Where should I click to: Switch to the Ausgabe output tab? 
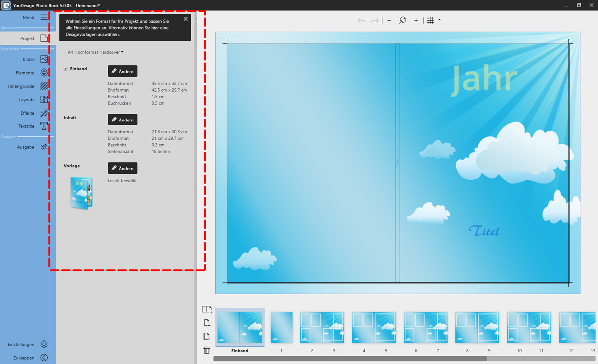click(44, 147)
